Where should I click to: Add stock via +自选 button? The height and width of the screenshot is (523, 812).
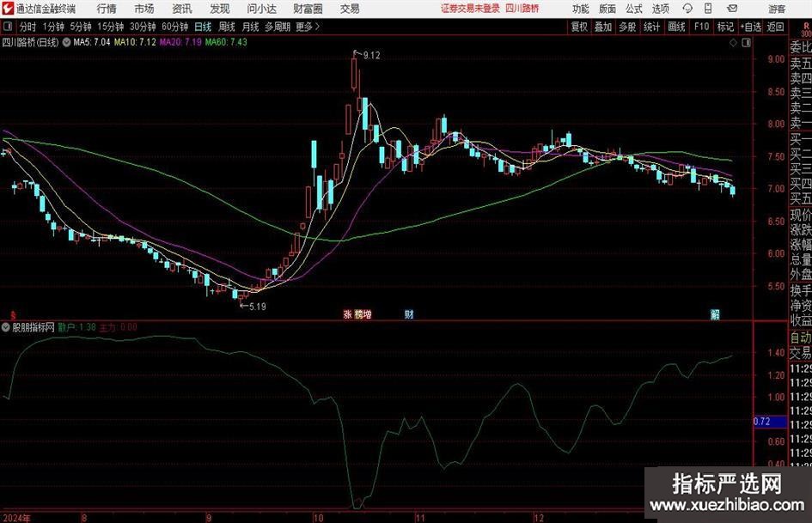tap(751, 27)
